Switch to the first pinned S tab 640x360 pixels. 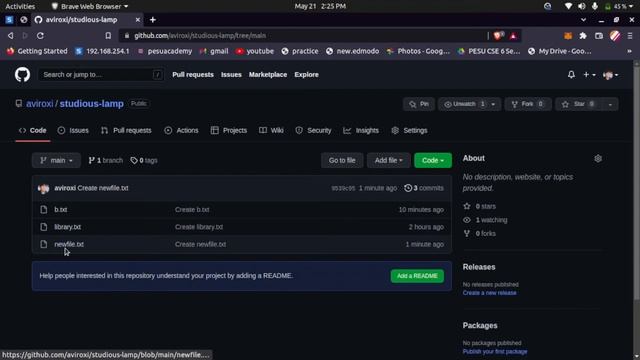point(9,20)
